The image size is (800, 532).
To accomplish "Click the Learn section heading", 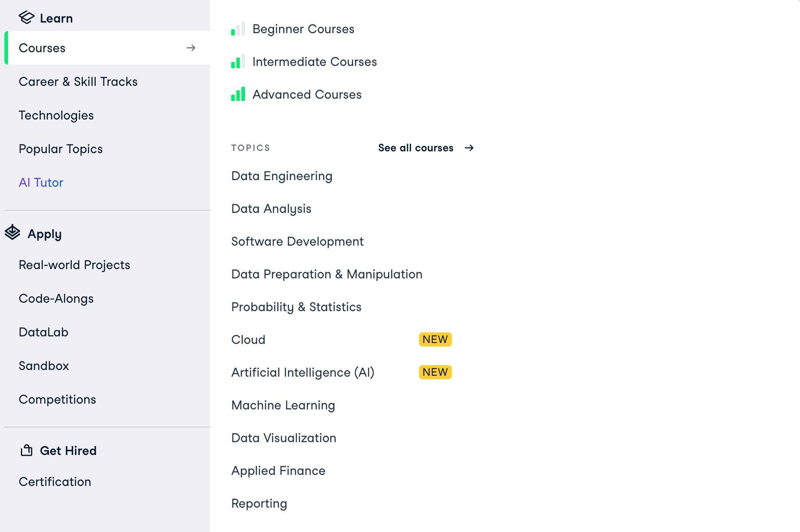I will (56, 18).
